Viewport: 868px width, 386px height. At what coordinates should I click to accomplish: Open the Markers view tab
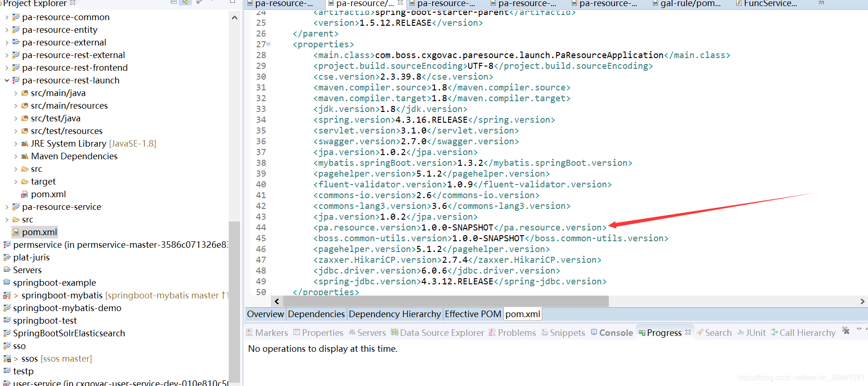point(267,333)
